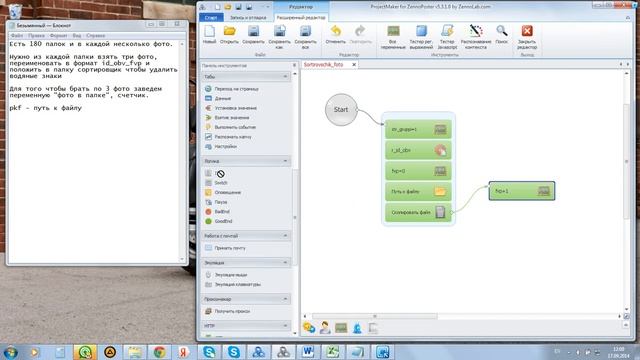Select the Switch logic action

(216, 183)
